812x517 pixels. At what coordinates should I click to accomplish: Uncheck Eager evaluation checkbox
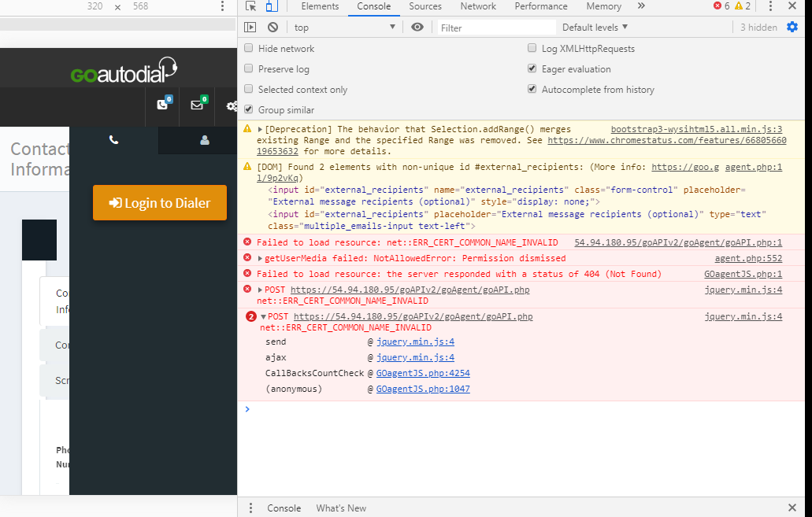click(532, 68)
